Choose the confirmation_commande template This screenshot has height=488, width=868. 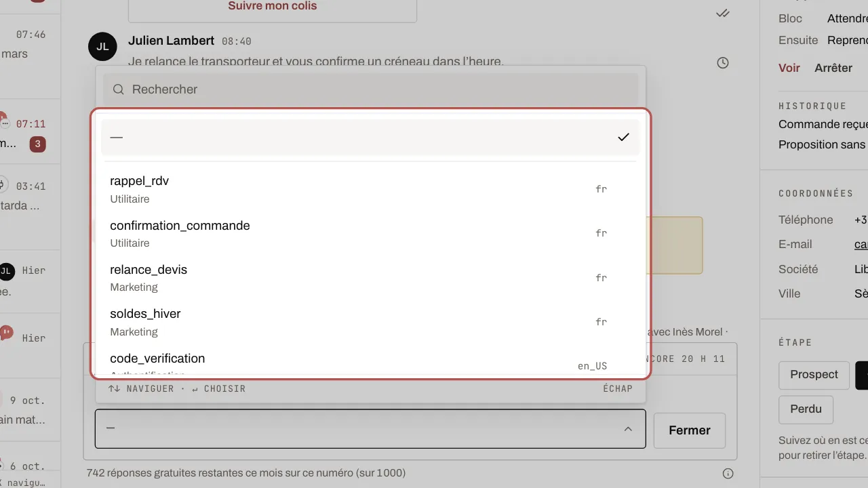pos(370,233)
